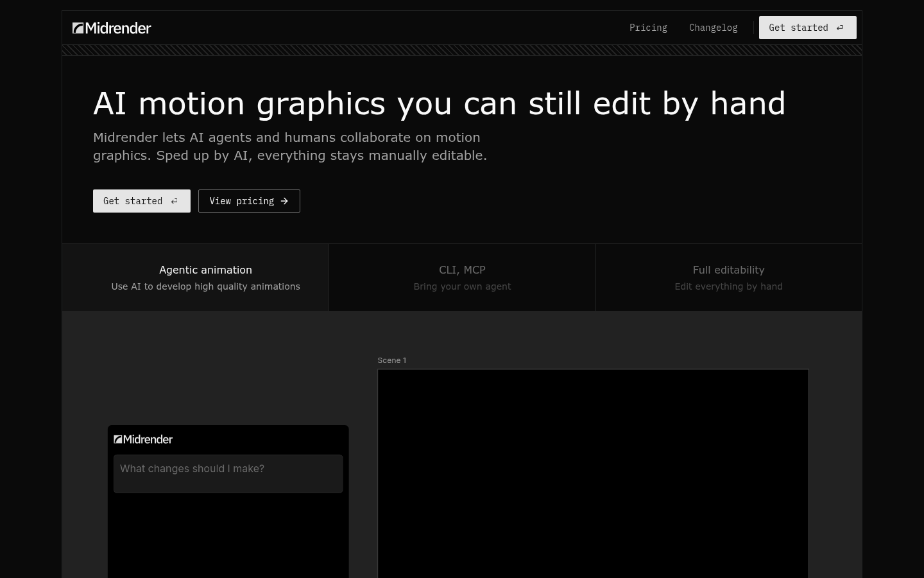Click the hero Get started button
Image resolution: width=924 pixels, height=578 pixels.
142,201
